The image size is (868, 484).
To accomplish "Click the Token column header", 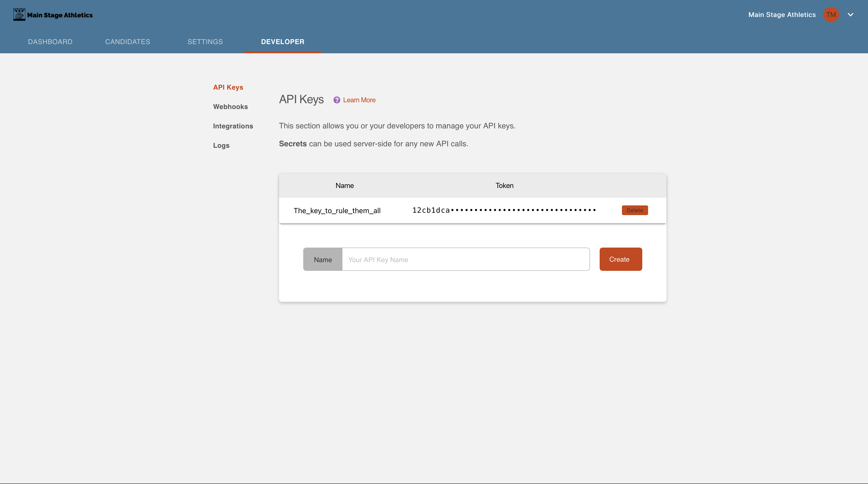I will point(504,186).
